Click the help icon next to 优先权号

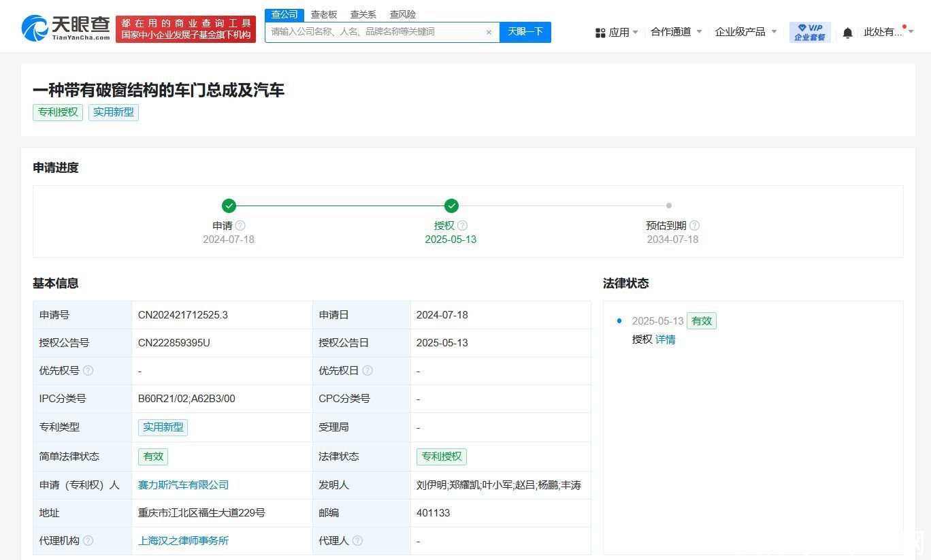(x=89, y=371)
